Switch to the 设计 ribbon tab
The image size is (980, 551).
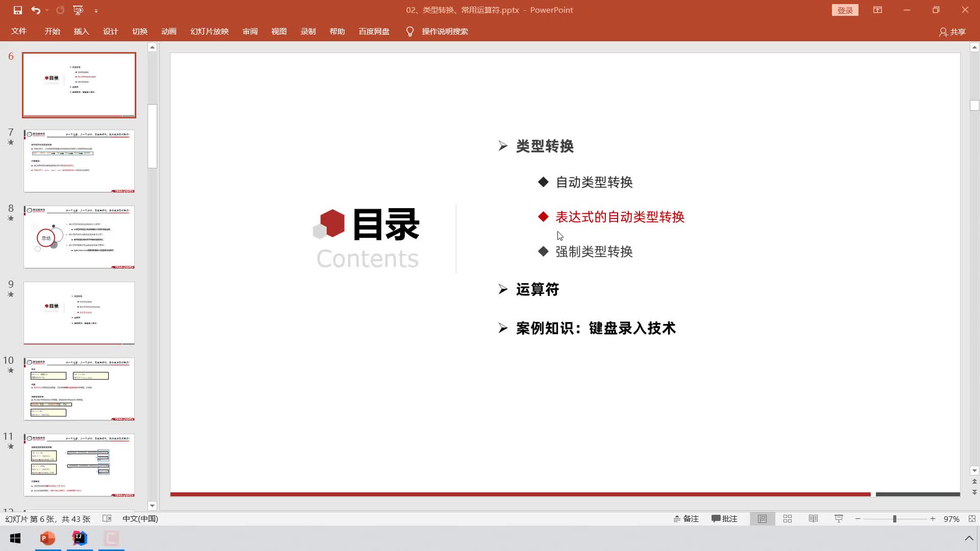(110, 31)
